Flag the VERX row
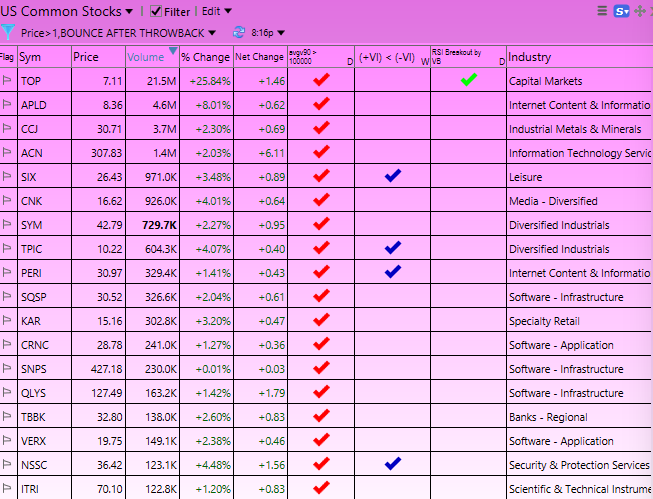The image size is (653, 499). click(7, 440)
